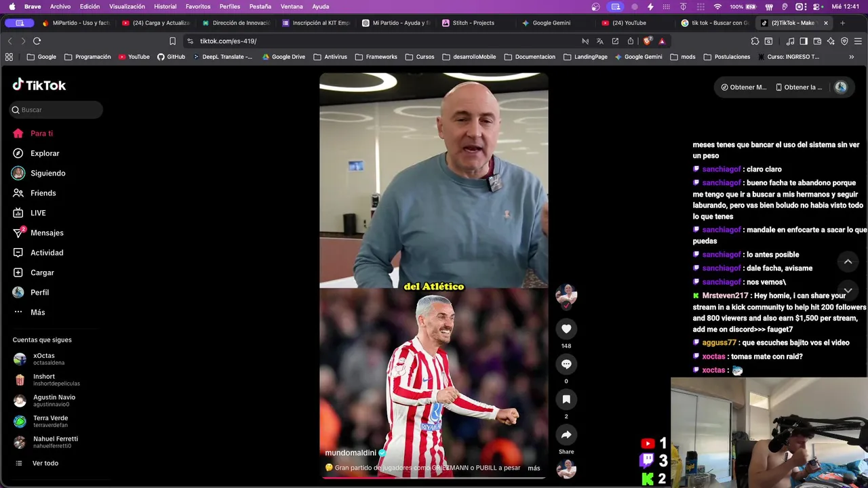Open Mensajes inbox

coord(47,232)
